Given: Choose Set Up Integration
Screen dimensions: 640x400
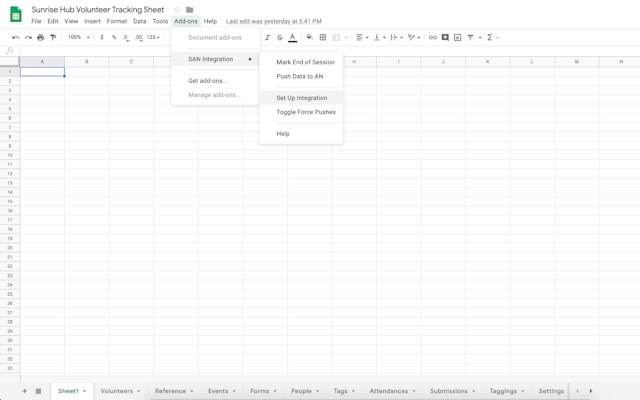Looking at the screenshot, I should [301, 98].
